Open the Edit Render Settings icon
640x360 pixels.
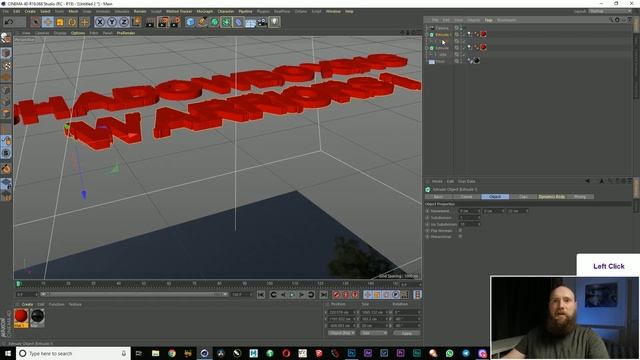[176, 22]
